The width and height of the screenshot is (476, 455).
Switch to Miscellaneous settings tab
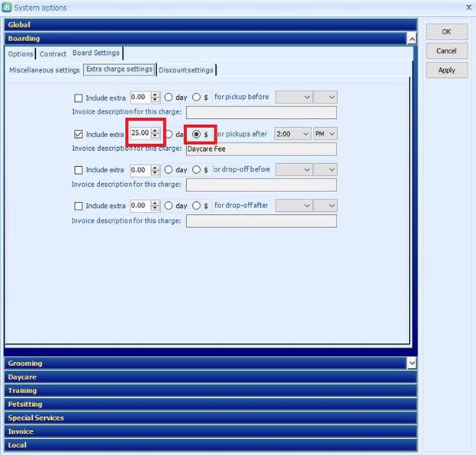tap(44, 70)
